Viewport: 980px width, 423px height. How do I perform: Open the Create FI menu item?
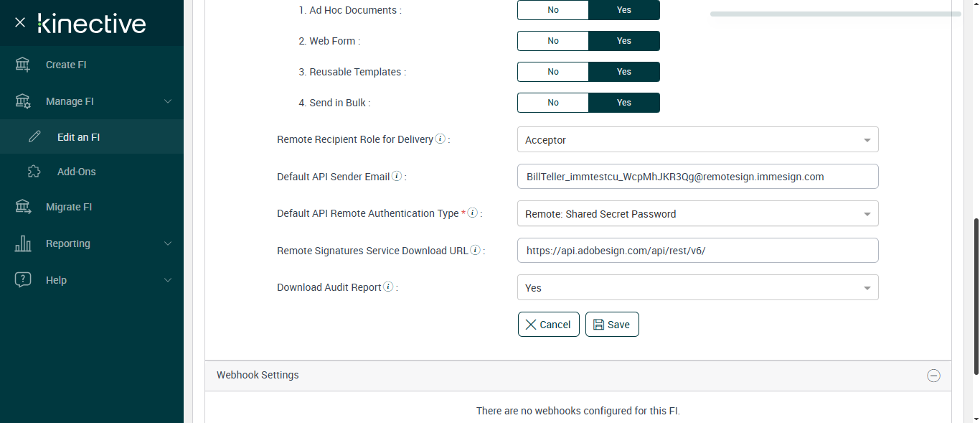click(92, 65)
